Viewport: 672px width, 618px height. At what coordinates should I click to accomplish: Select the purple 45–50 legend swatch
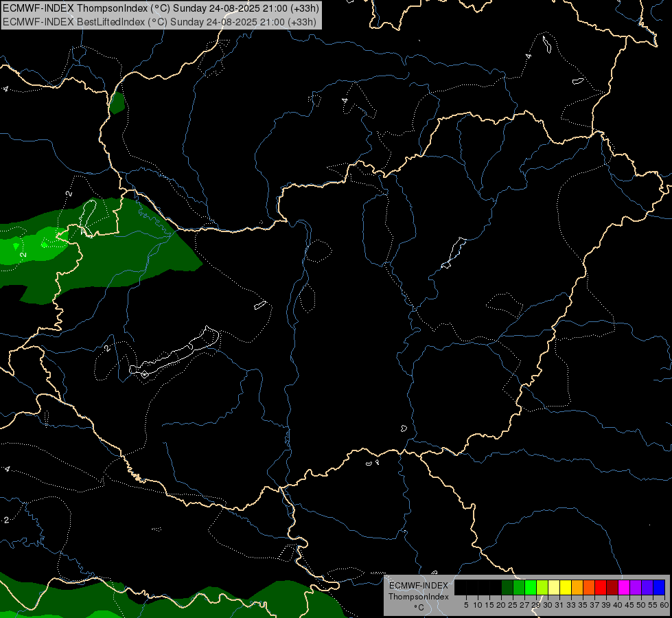click(x=636, y=588)
